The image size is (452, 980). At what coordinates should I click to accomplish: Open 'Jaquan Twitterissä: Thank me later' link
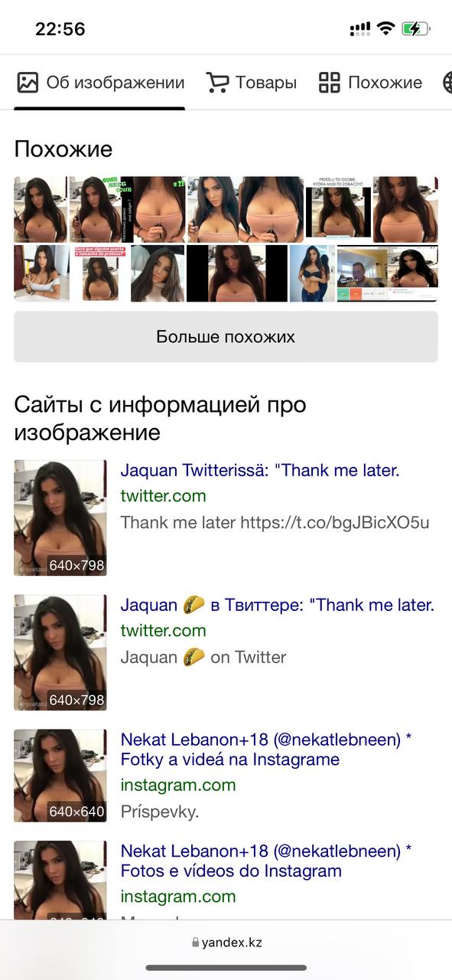click(260, 470)
